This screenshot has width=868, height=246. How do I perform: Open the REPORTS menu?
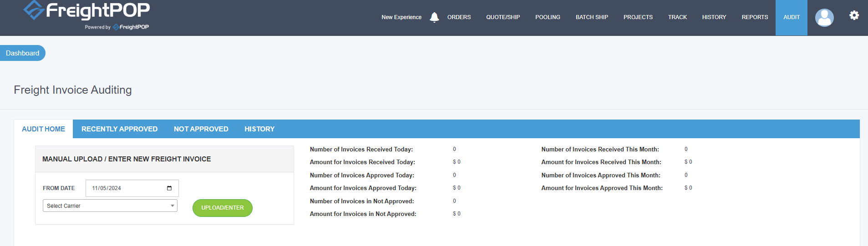[755, 17]
